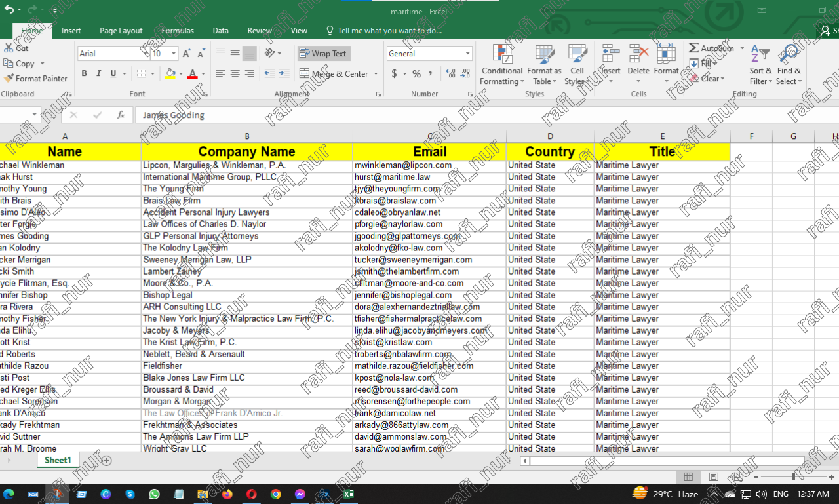Toggle bold formatting
Image resolution: width=839 pixels, height=504 pixels.
[x=84, y=73]
